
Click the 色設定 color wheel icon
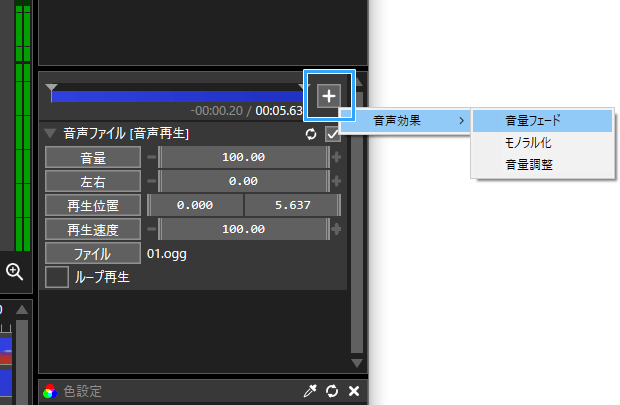pyautogui.click(x=50, y=392)
